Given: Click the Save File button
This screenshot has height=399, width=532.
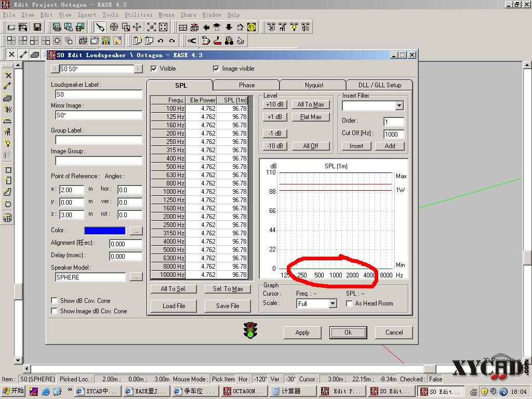Looking at the screenshot, I should pyautogui.click(x=228, y=306).
